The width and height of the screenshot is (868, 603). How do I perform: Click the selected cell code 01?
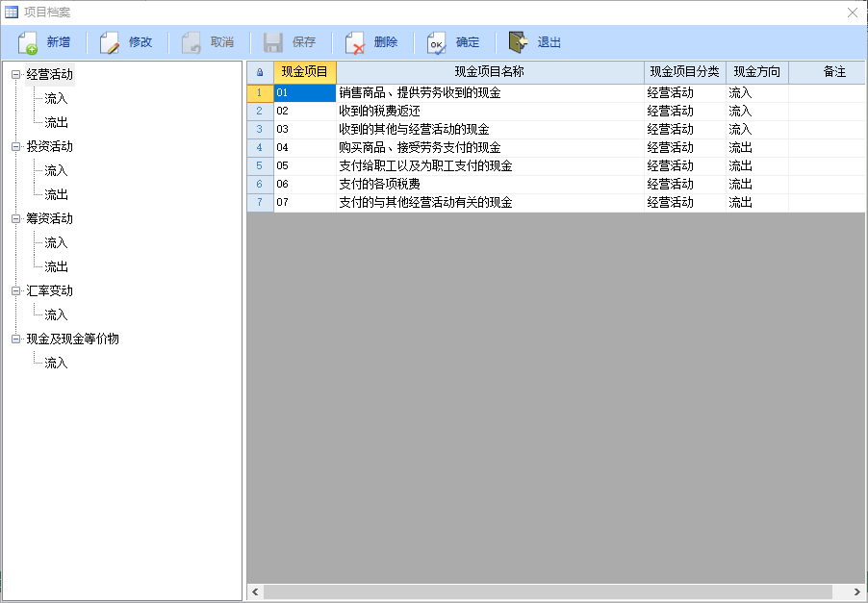(305, 93)
